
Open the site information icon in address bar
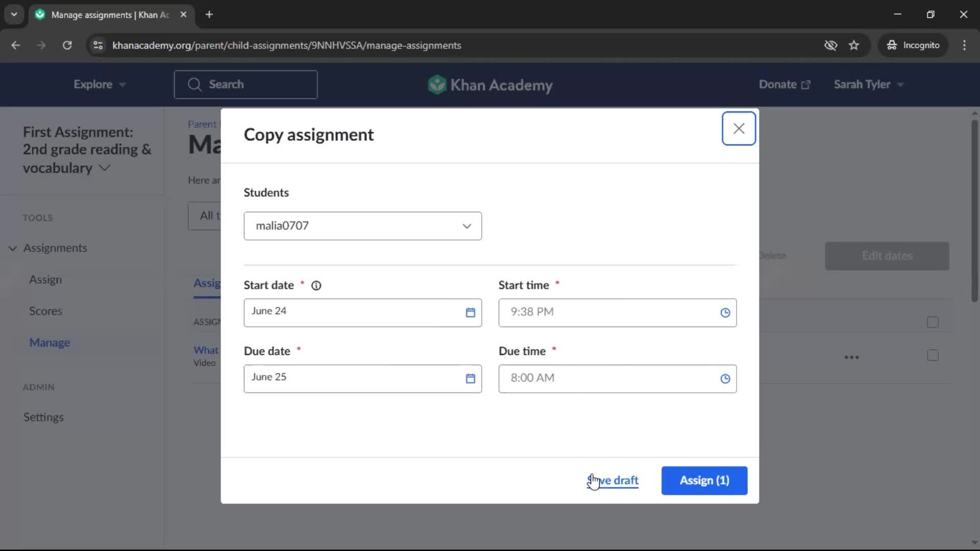coord(98,45)
